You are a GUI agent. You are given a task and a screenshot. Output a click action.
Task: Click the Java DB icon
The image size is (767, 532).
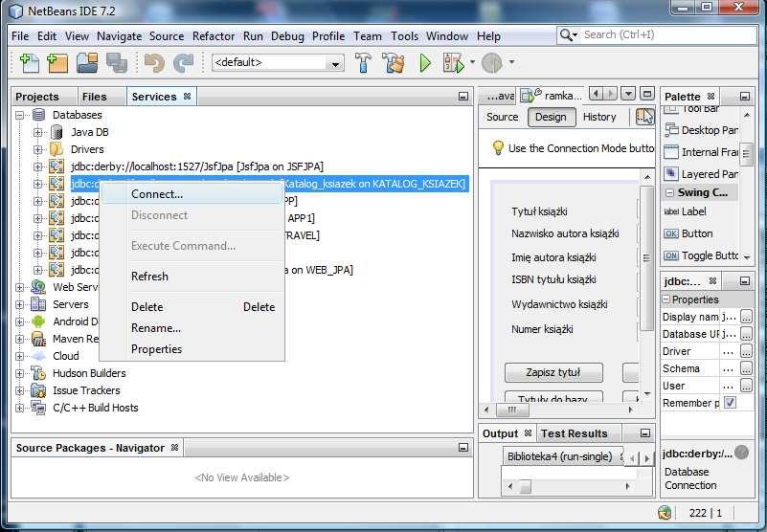pyautogui.click(x=56, y=132)
